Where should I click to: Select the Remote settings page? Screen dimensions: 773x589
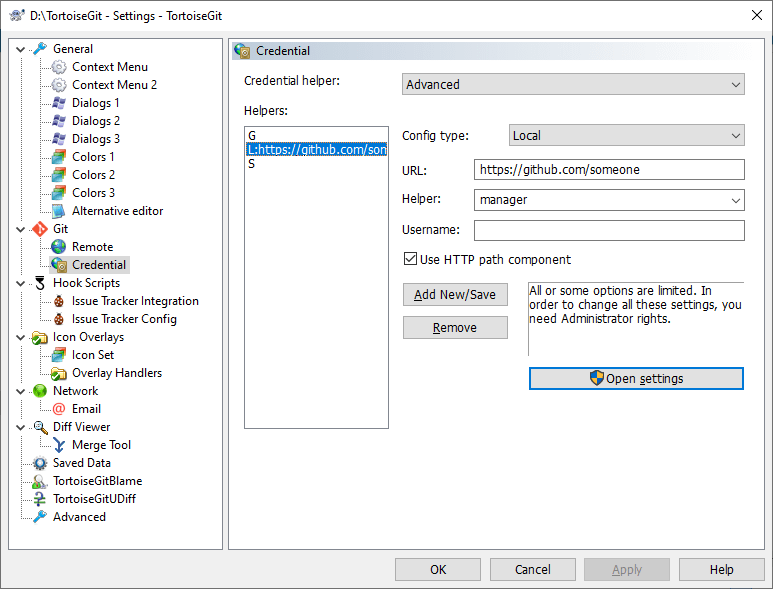pos(92,247)
